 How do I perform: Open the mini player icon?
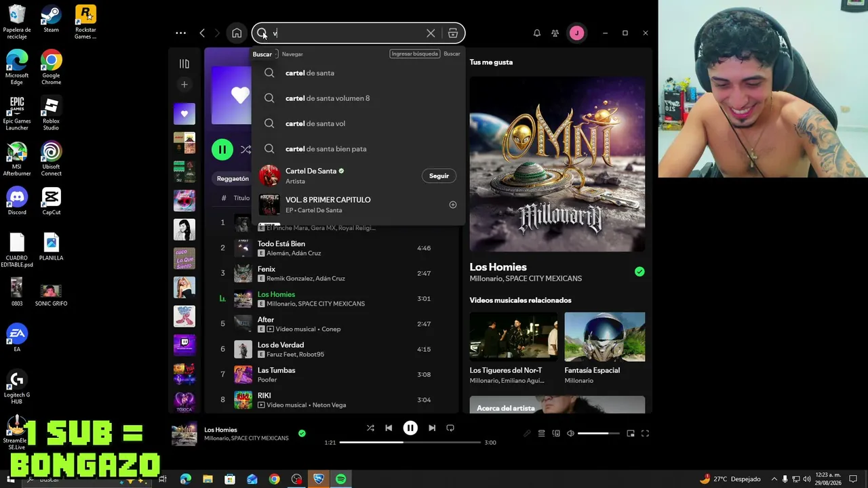[631, 433]
